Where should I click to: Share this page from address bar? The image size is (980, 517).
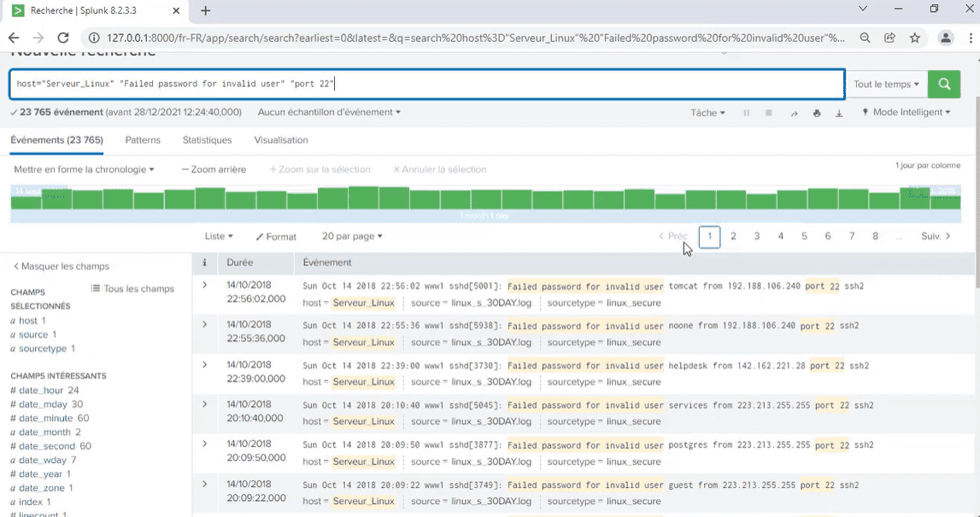pyautogui.click(x=890, y=38)
